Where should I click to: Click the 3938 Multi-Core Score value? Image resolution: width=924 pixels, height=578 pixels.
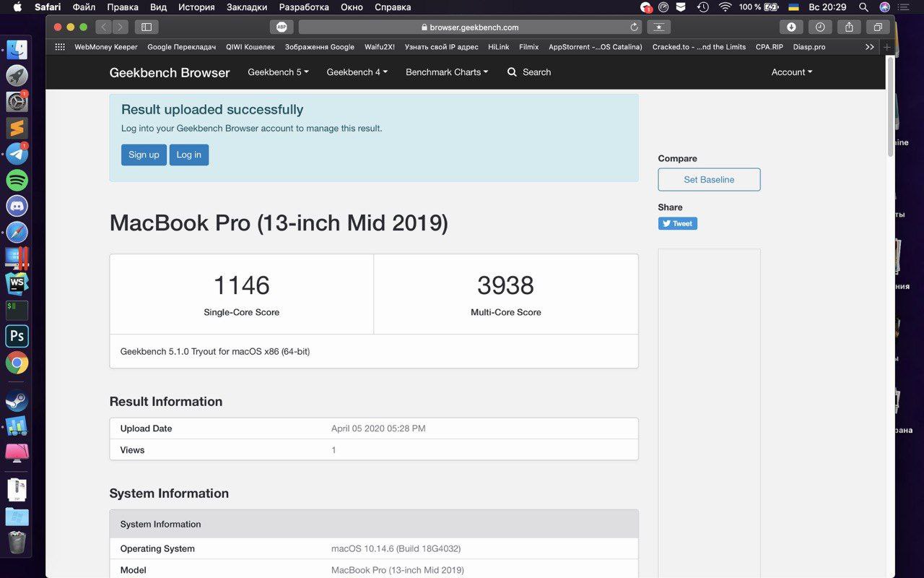[505, 285]
